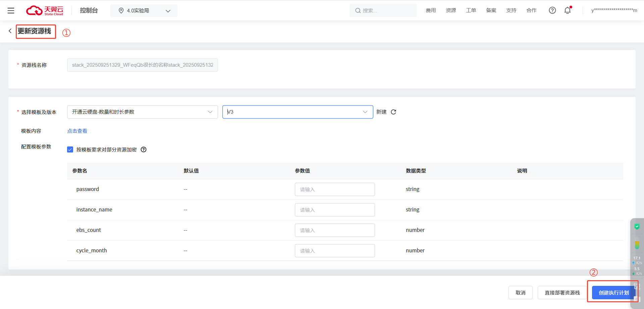The image size is (644, 309).
Task: Uncheck 按模板要求对部分资源加密 checkbox
Action: click(x=70, y=149)
